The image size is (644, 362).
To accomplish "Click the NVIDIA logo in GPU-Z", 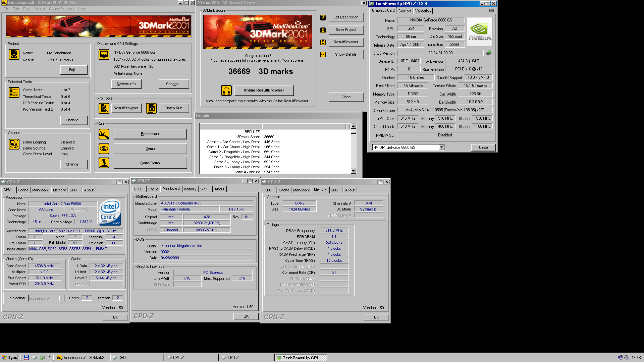I will point(480,32).
